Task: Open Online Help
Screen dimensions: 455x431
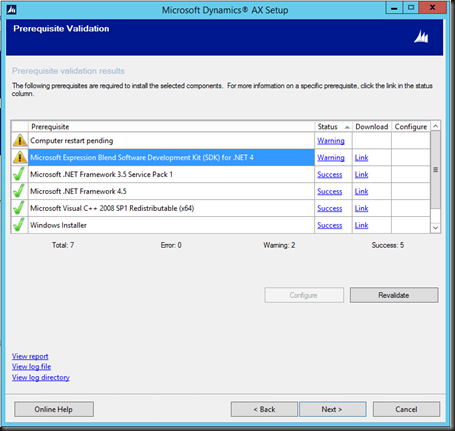Action: click(x=54, y=409)
